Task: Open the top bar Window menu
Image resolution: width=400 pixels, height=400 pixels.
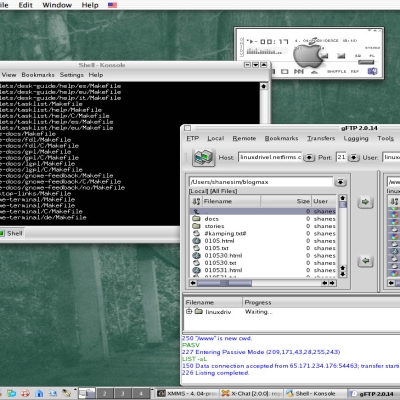Action: click(x=57, y=5)
